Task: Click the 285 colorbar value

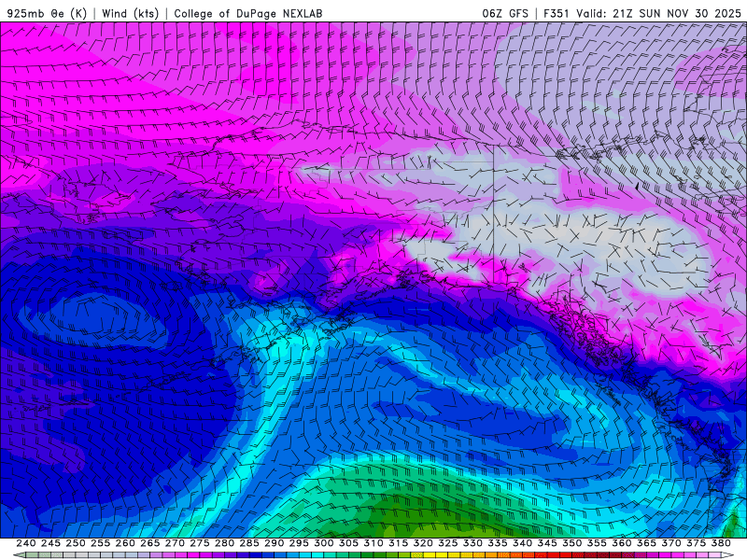Action: 249,543
